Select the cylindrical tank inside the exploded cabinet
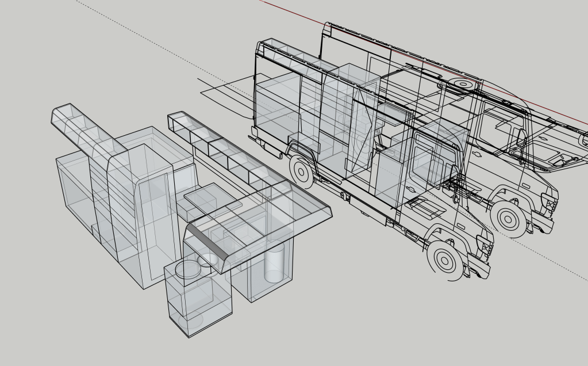Viewport: 588px width, 366px height. click(x=274, y=264)
